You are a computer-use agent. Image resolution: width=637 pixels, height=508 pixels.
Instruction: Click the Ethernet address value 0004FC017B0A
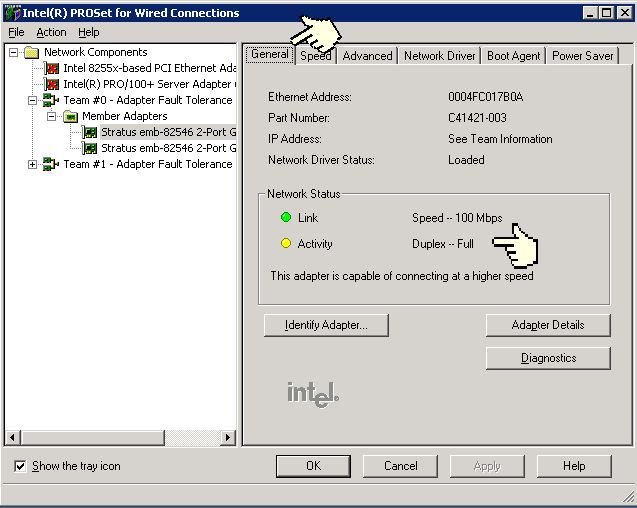pyautogui.click(x=485, y=97)
